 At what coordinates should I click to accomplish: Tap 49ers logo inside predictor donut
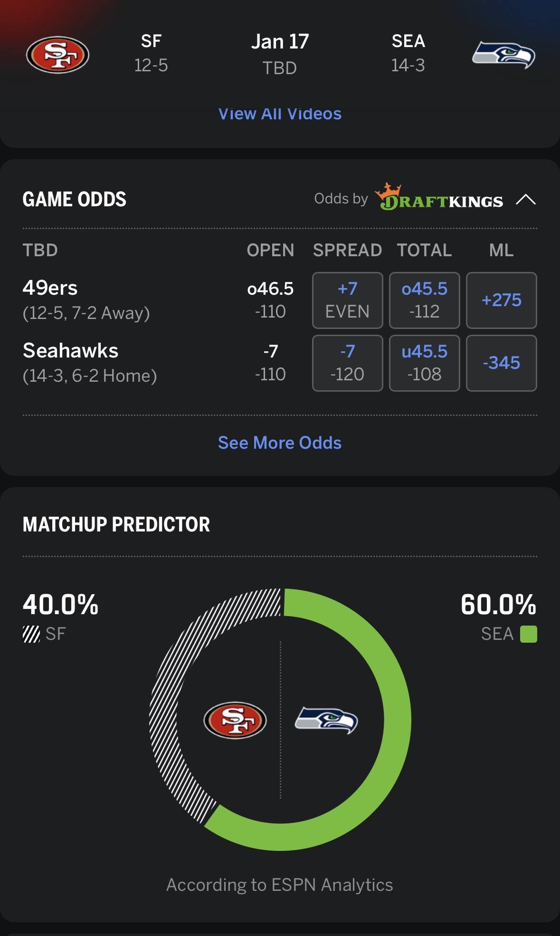click(x=235, y=720)
